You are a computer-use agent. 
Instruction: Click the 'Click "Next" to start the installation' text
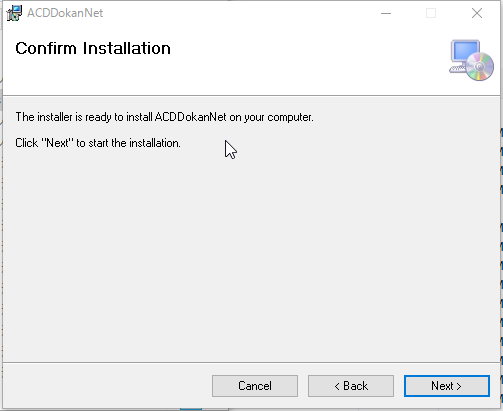tap(98, 143)
